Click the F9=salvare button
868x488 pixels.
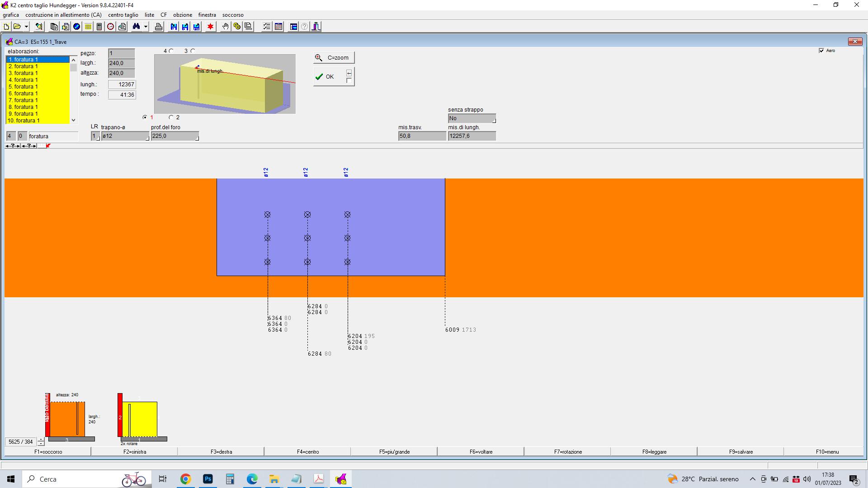[x=741, y=452]
